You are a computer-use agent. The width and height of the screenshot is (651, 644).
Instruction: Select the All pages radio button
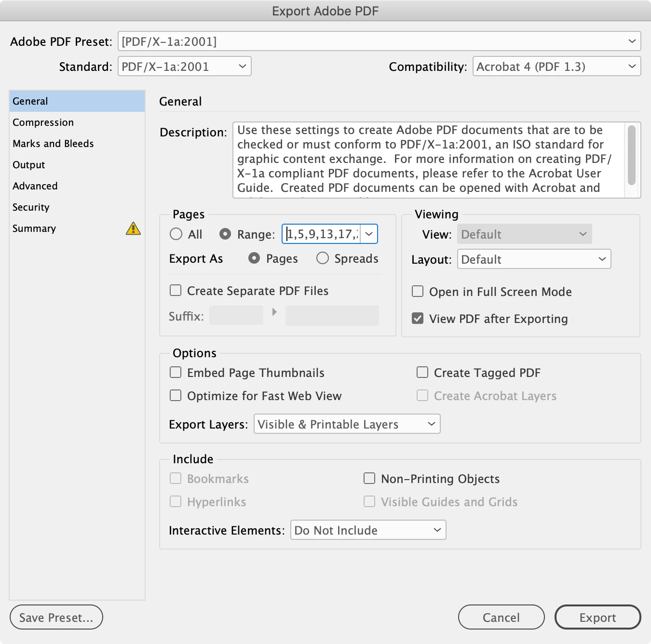point(176,234)
